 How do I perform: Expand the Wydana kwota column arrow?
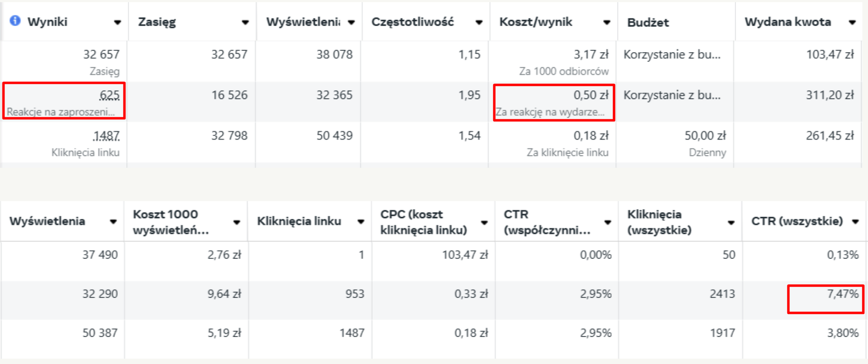tap(852, 22)
